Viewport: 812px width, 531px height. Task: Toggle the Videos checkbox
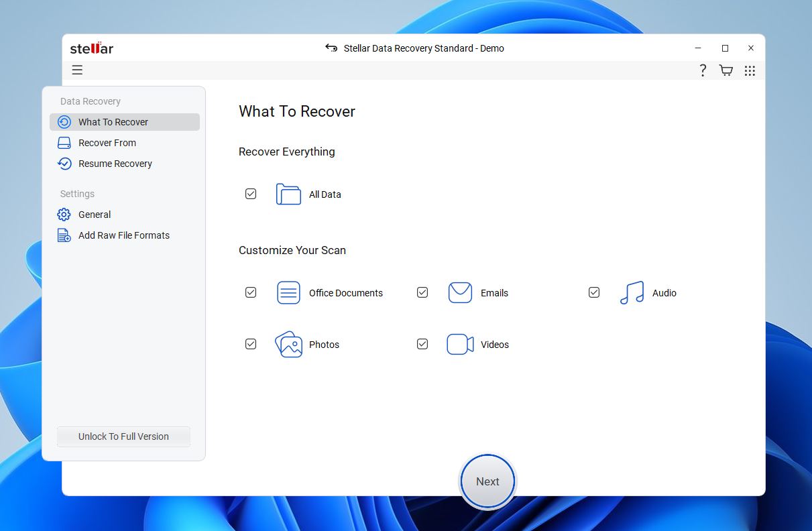[422, 344]
